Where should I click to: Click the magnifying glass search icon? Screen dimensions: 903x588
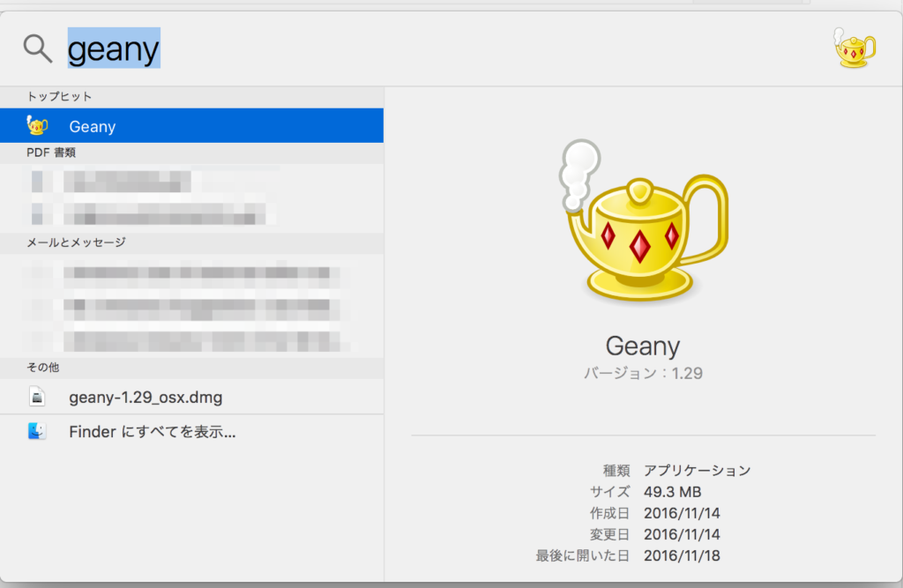pyautogui.click(x=35, y=48)
